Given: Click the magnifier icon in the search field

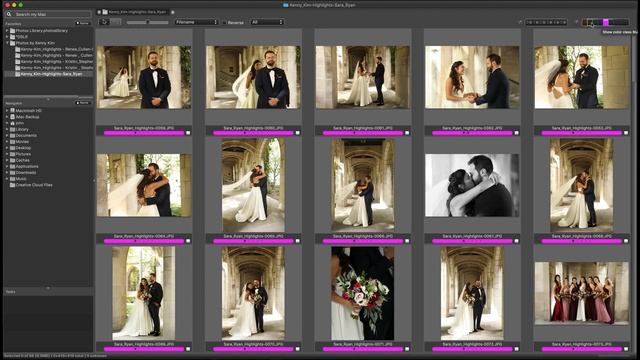Looking at the screenshot, I should pyautogui.click(x=9, y=14).
